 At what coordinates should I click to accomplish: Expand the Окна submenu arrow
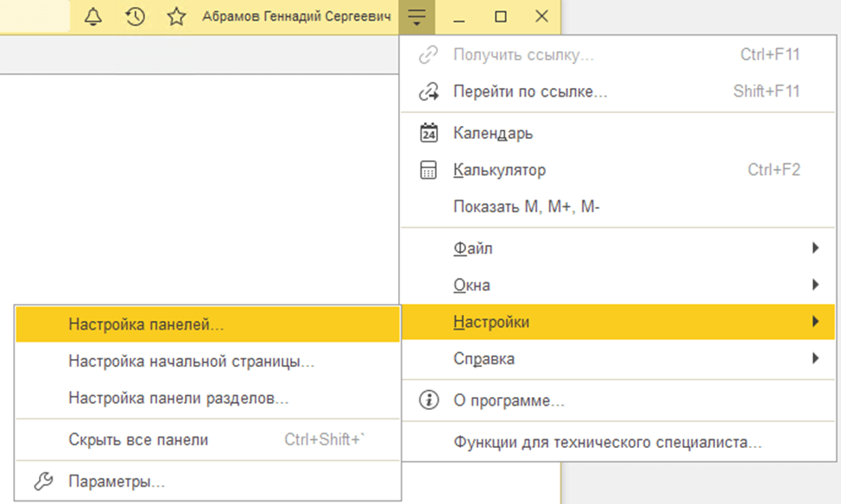[815, 285]
